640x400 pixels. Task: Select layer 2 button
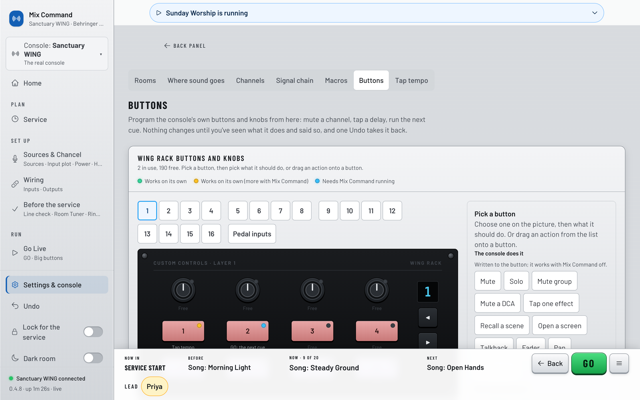point(169,211)
